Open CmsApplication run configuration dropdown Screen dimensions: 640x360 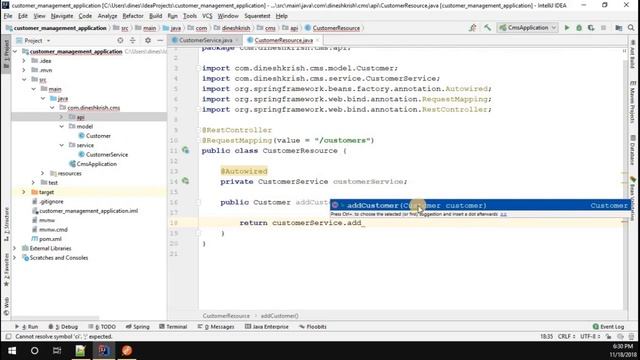[x=527, y=28]
